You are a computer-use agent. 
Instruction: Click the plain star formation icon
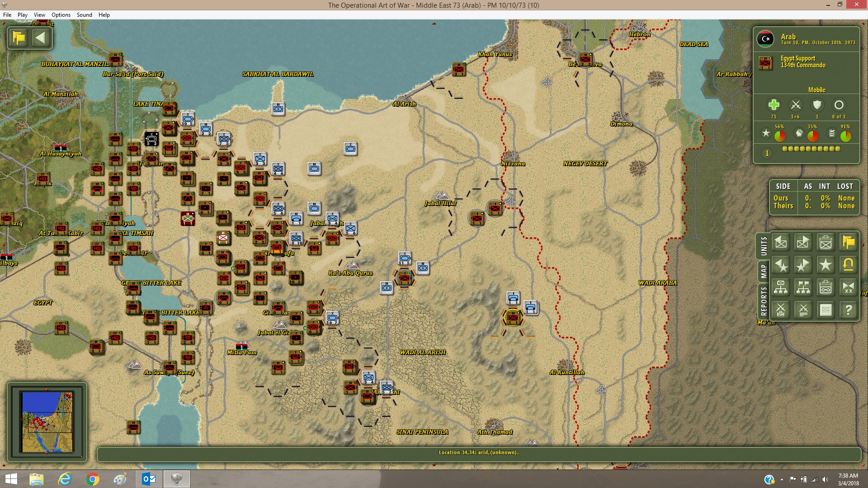[826, 265]
